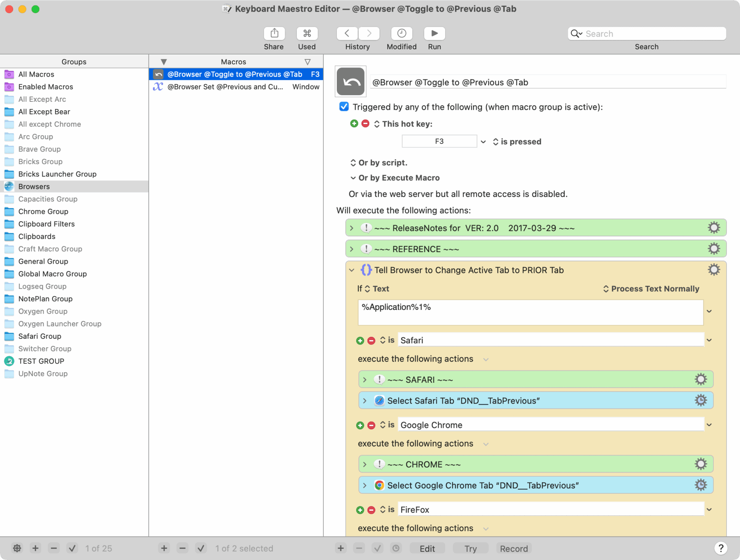
Task: Uncheck the 'Triggered by any of the following' checkbox
Action: pyautogui.click(x=344, y=107)
